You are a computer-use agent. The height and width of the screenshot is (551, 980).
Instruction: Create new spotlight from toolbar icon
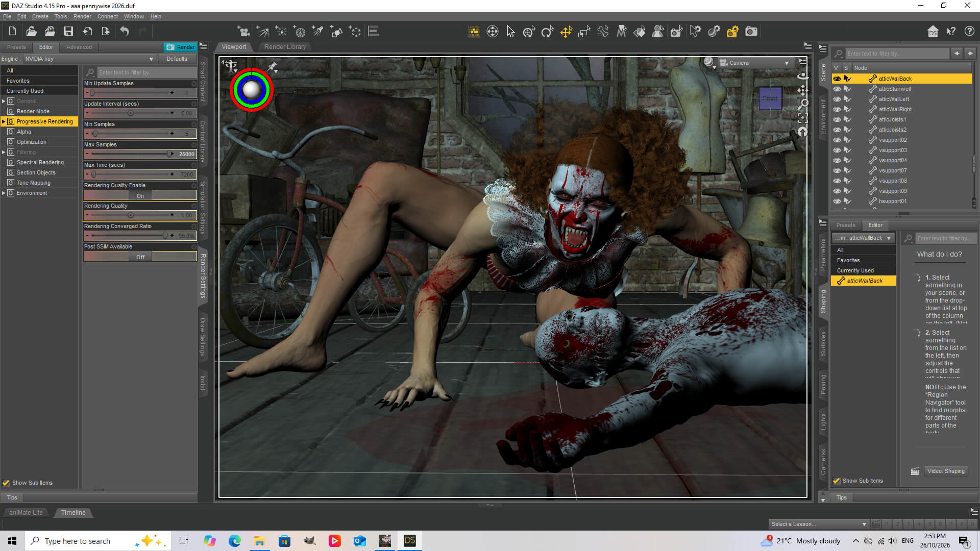pos(318,32)
